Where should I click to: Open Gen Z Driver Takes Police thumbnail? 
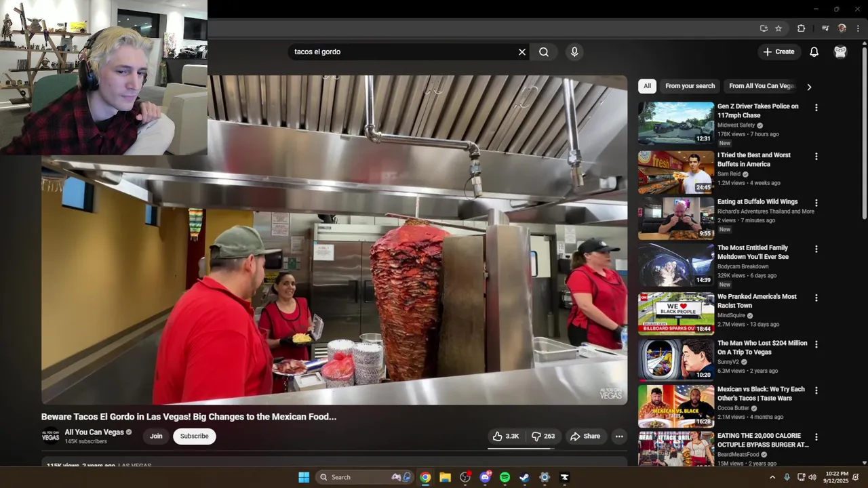pyautogui.click(x=676, y=123)
